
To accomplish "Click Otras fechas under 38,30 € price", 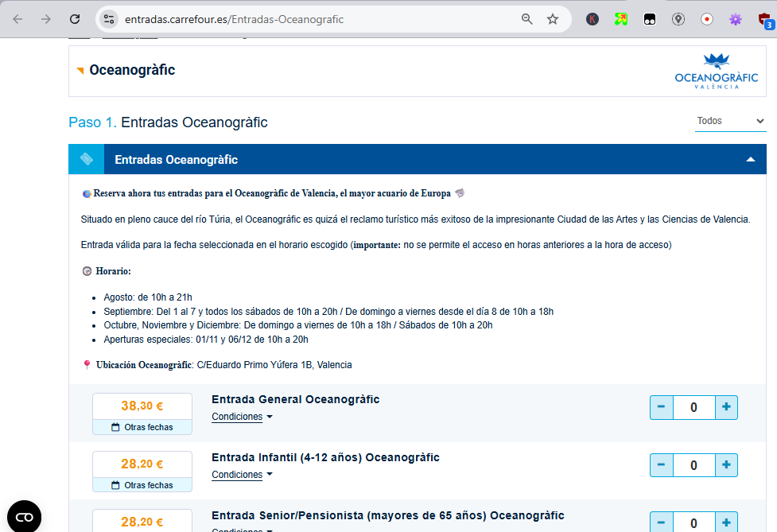I will pos(142,427).
